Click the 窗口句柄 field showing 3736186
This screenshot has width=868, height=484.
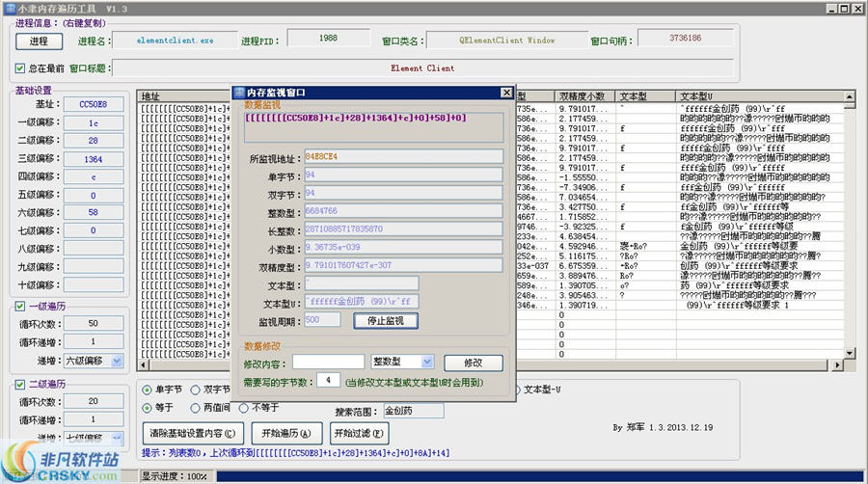(x=686, y=39)
